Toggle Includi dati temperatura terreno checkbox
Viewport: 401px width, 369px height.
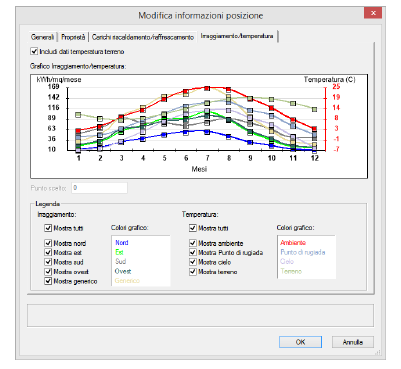coord(34,51)
